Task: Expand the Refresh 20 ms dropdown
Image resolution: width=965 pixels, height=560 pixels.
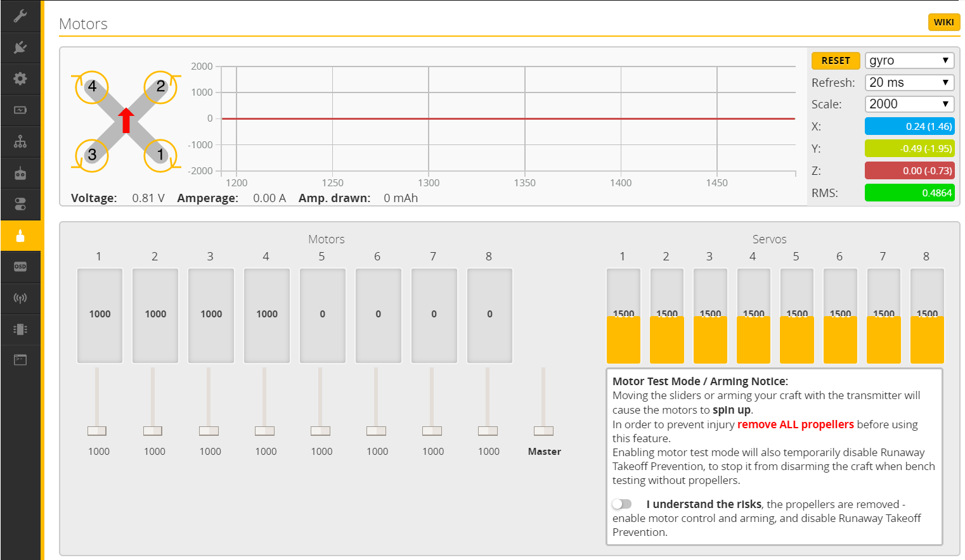Action: [x=909, y=82]
